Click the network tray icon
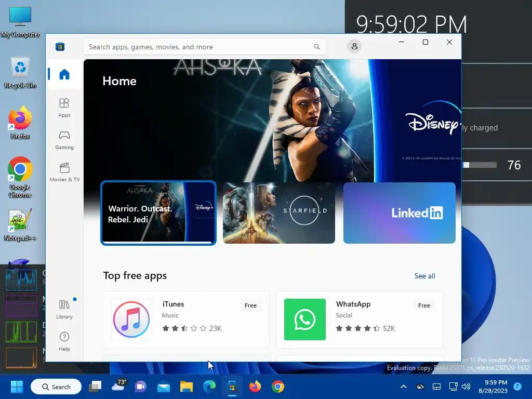Screen dimensions: 532x399 click(453, 387)
